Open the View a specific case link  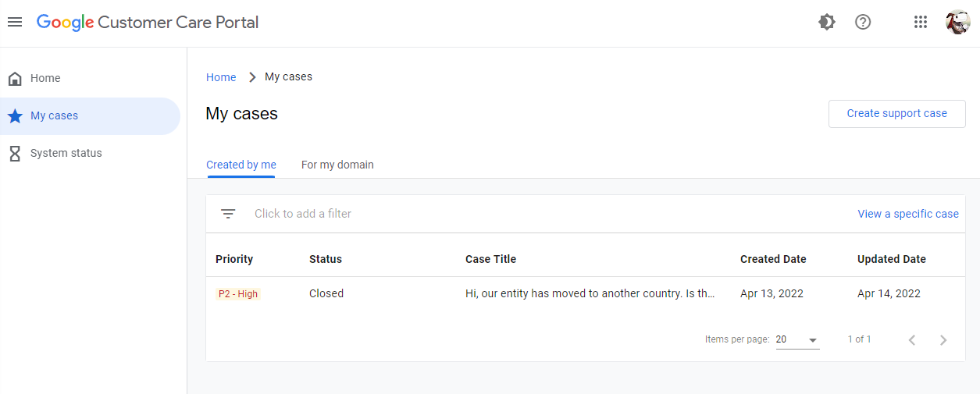pos(908,214)
